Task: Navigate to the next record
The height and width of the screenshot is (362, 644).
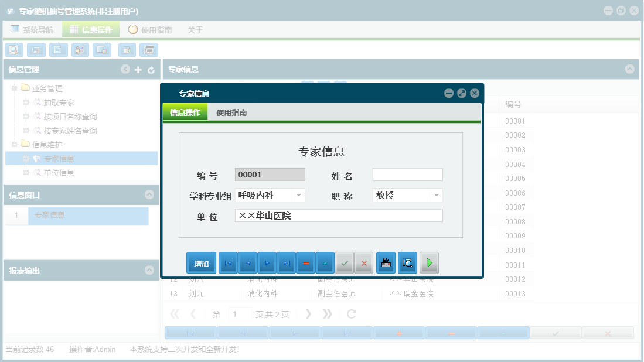Action: pos(267,262)
